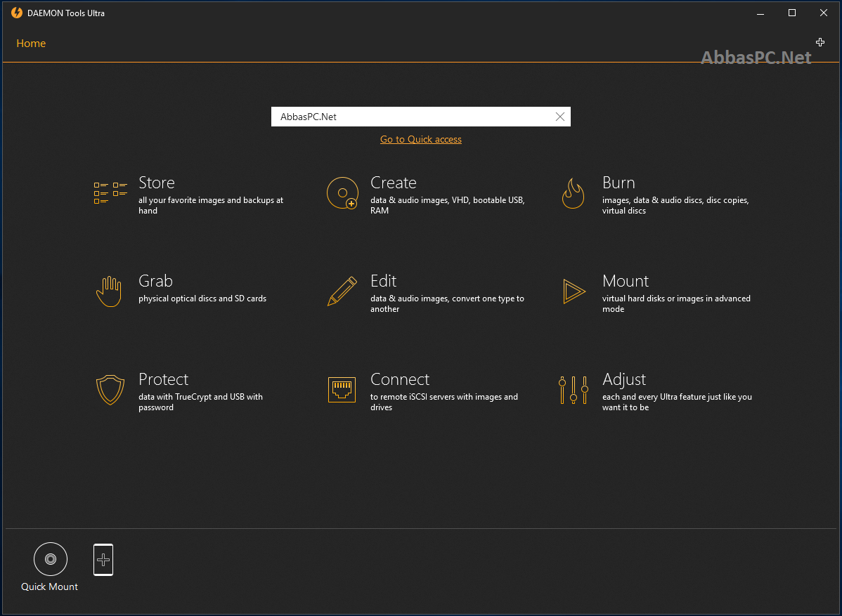
Task: Maximize the DAEMON Tools Ultra window
Action: [x=792, y=13]
